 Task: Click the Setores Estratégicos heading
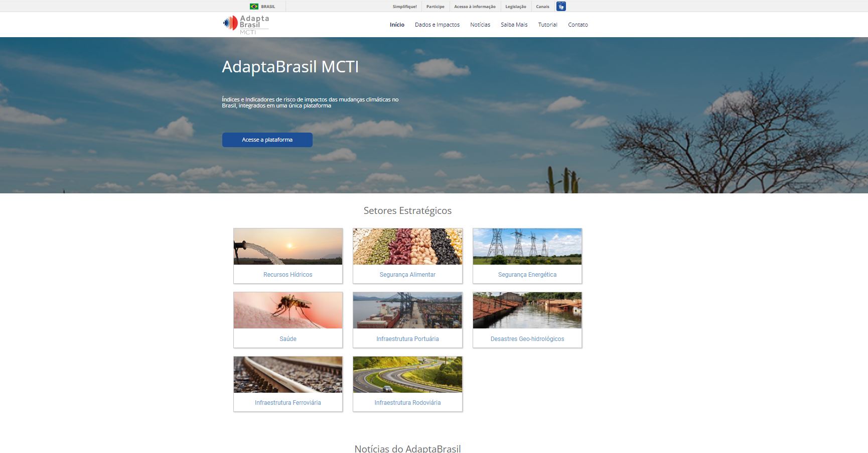[407, 210]
